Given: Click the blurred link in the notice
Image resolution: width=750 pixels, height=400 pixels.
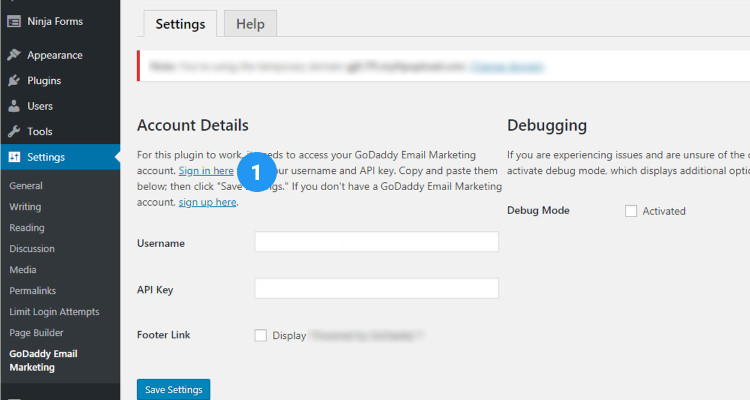Looking at the screenshot, I should (507, 67).
